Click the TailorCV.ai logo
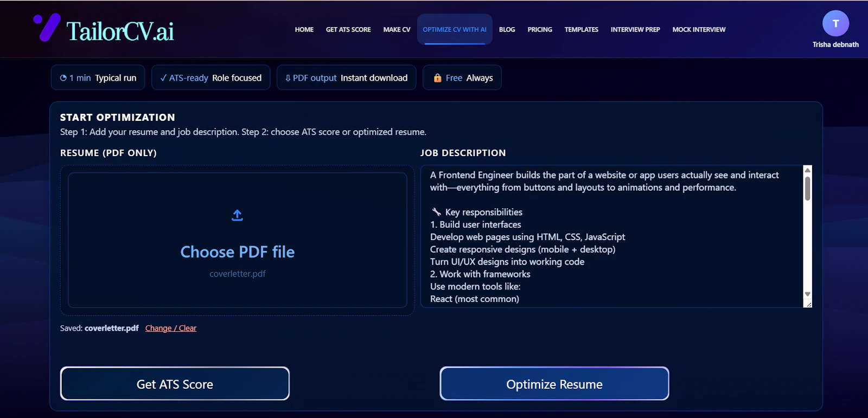The image size is (868, 418). [104, 29]
